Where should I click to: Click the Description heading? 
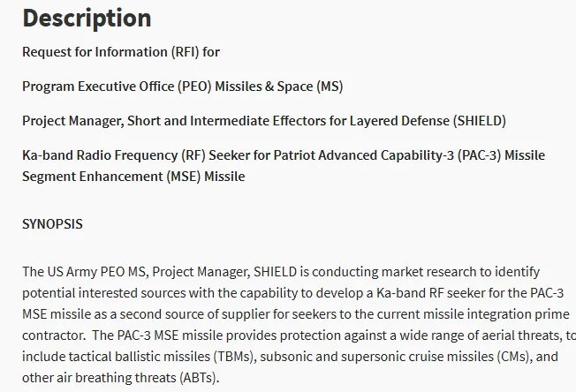tap(87, 18)
